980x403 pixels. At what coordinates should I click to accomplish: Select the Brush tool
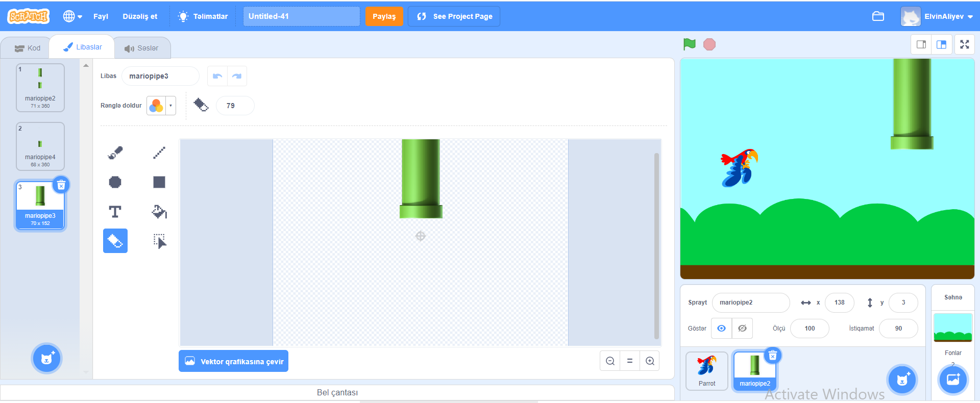[115, 153]
